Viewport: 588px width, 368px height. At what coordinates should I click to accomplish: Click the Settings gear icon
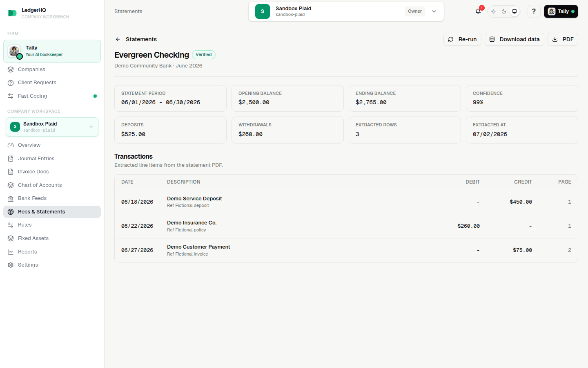[11, 265]
